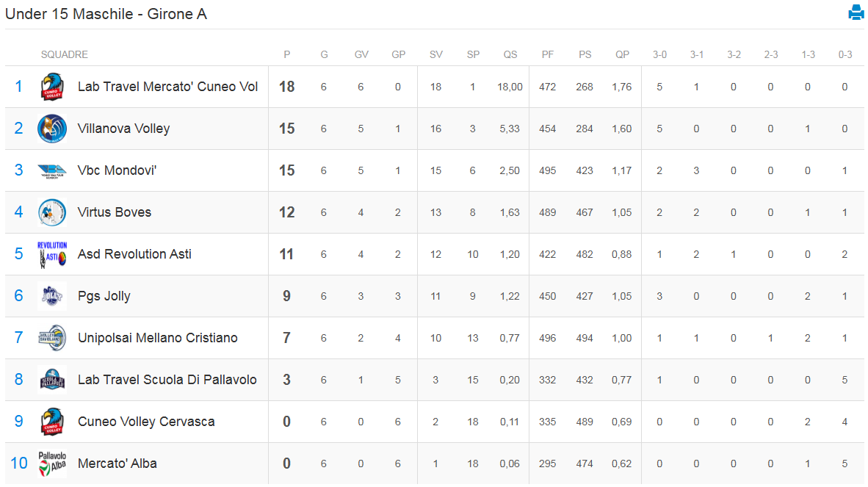This screenshot has height=487, width=868.
Task: Click Virtus Boves team logo
Action: (52, 212)
